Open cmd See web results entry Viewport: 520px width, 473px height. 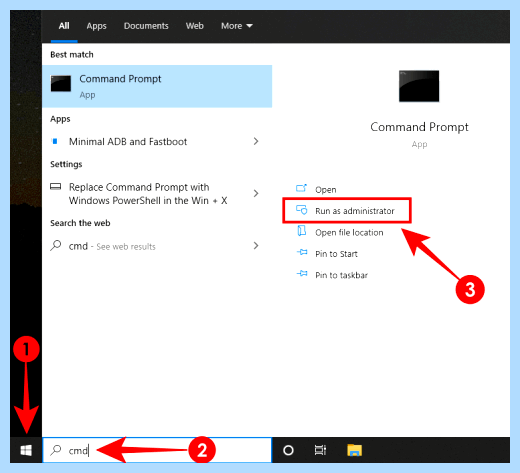click(x=157, y=246)
